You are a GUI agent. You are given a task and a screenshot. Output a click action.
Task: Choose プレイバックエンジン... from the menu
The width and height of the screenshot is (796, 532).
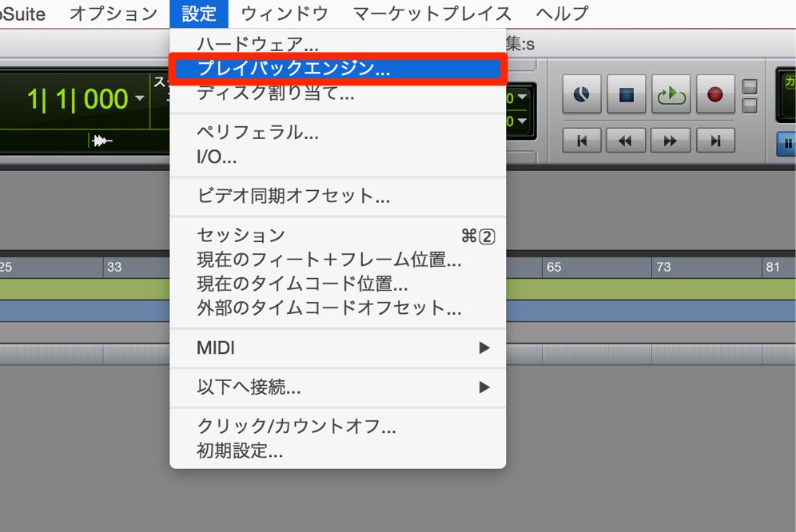(337, 68)
